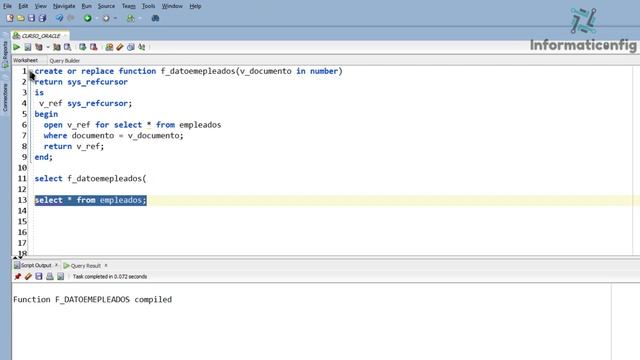Close the Script Output tab

point(56,265)
